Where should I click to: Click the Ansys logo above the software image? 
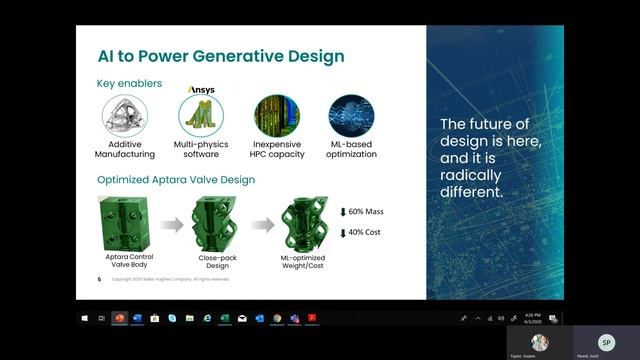click(201, 89)
